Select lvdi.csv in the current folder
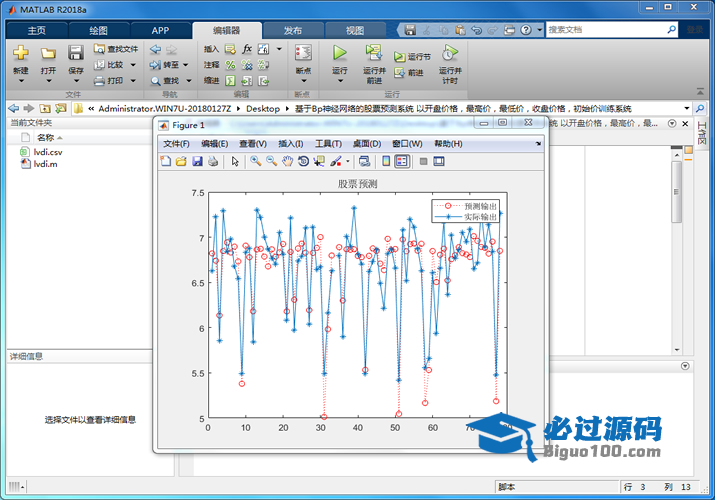 48,151
